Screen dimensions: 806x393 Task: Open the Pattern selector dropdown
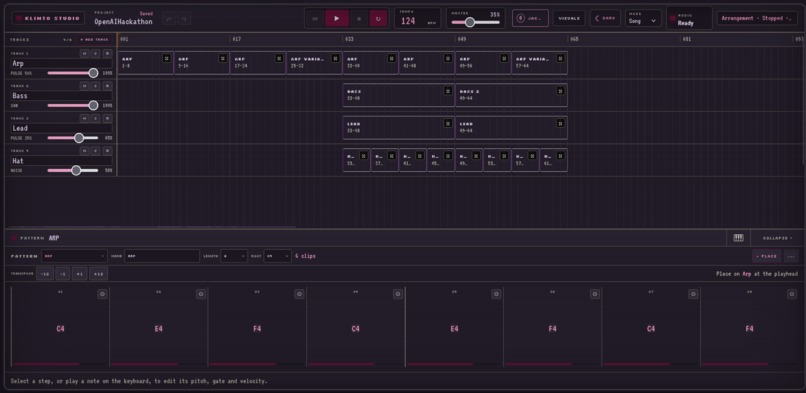point(75,256)
